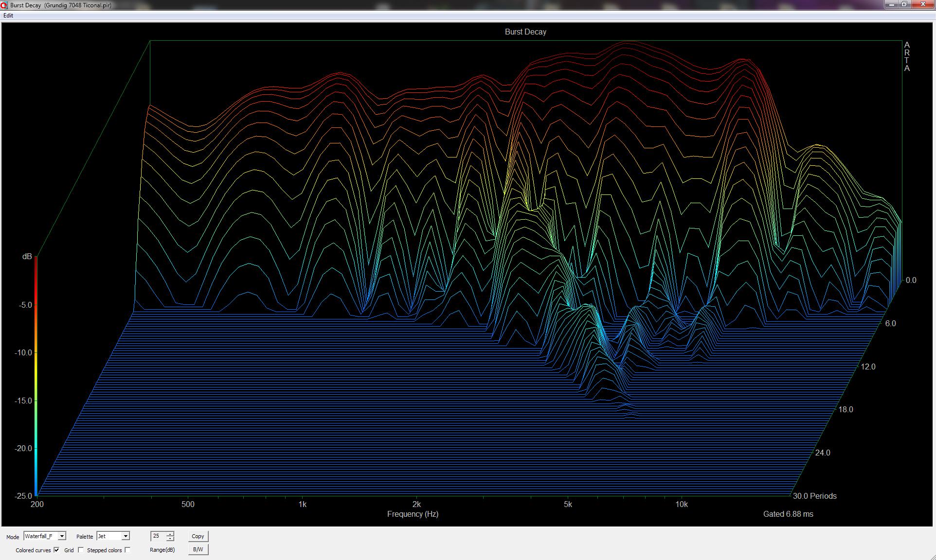Maximize the Burst Decay window
Screen dimensions: 936x560
[x=904, y=4]
